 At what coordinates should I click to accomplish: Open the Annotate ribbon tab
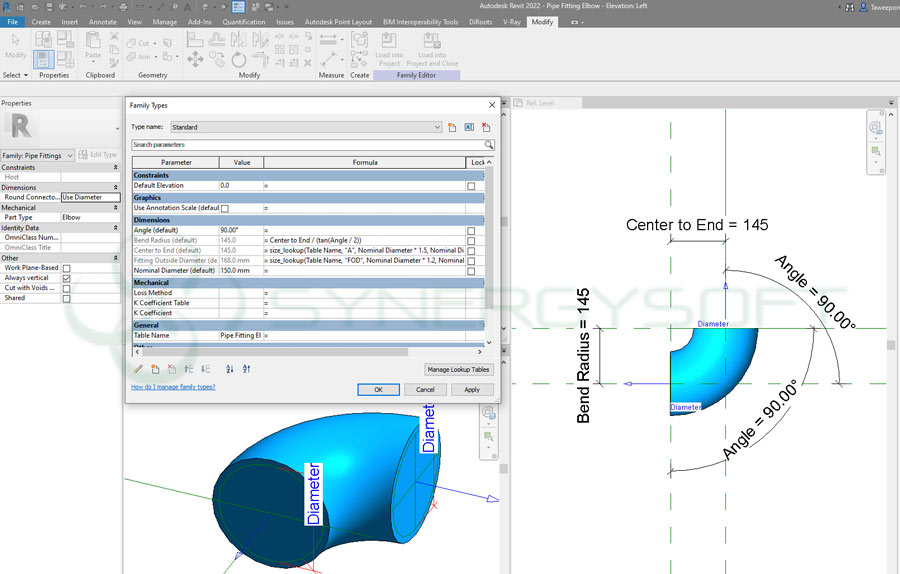click(103, 21)
